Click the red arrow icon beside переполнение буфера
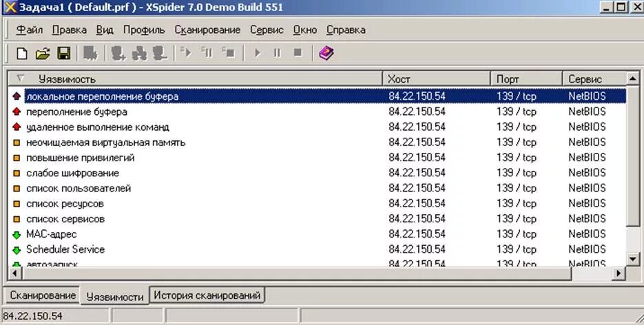The image size is (644, 325). coord(17,112)
